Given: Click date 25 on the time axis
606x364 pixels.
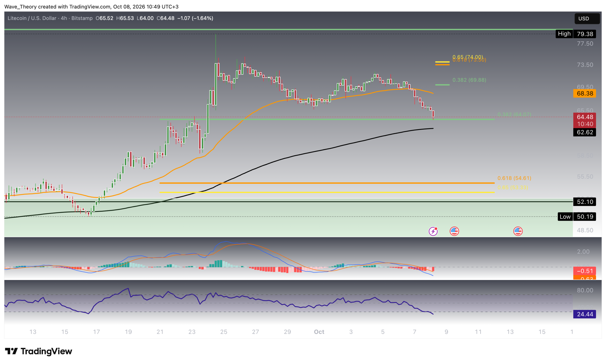Looking at the screenshot, I should (224, 332).
